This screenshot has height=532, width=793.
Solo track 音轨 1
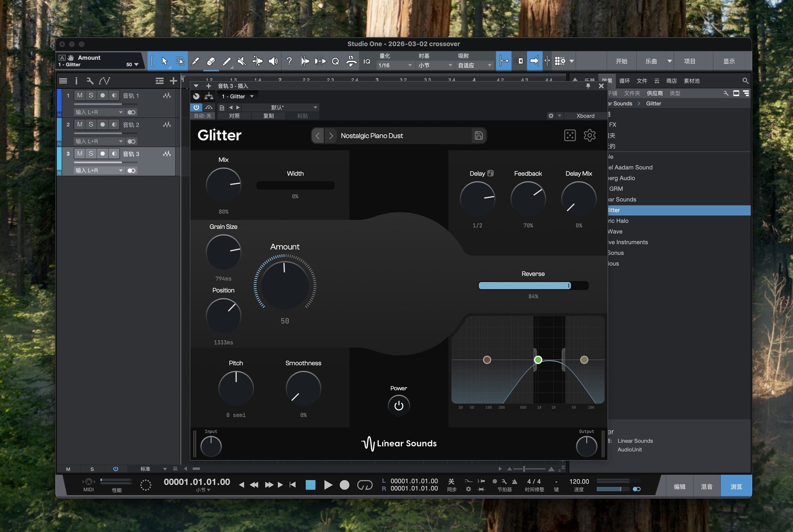click(91, 95)
